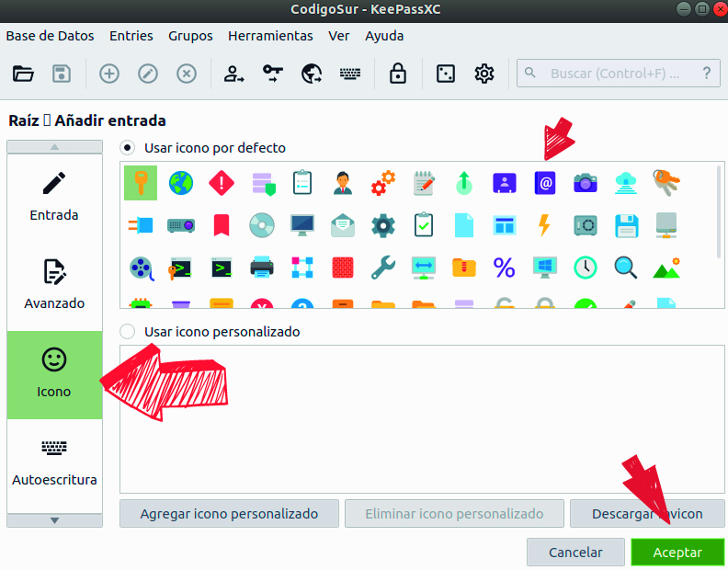This screenshot has width=728, height=570.
Task: Select the businessman person icon
Action: coord(343,183)
